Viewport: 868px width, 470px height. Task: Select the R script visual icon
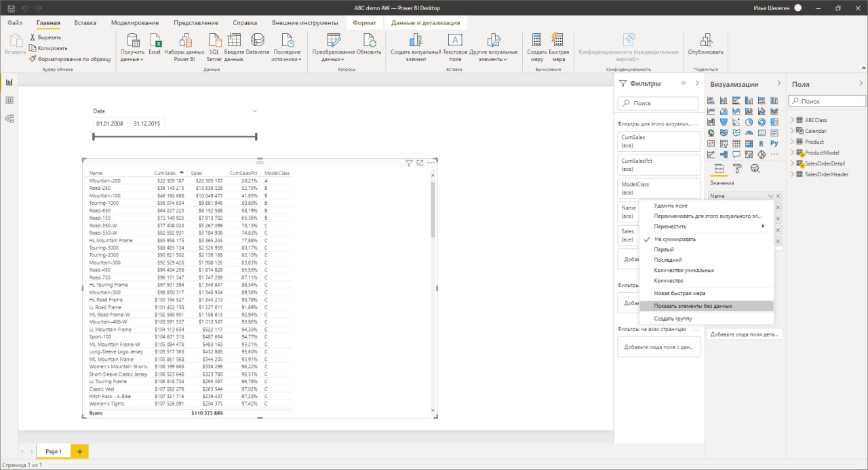[762, 144]
